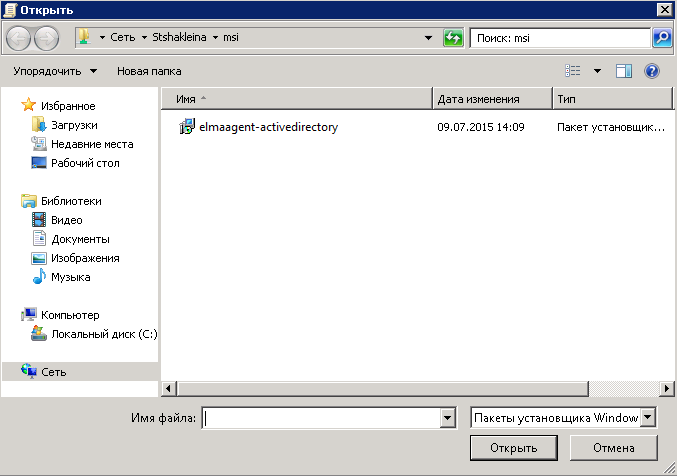
Task: Expand the Имя файла history dropdown
Action: [448, 418]
